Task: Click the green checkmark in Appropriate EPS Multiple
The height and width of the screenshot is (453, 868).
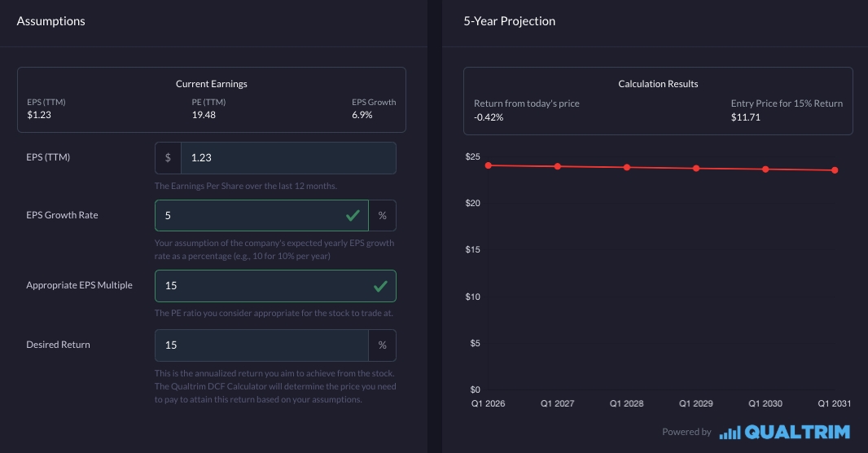Action: point(380,286)
